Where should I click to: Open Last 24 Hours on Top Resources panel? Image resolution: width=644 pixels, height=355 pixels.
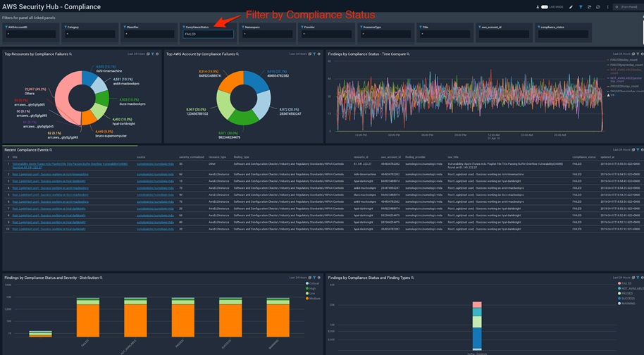point(137,54)
